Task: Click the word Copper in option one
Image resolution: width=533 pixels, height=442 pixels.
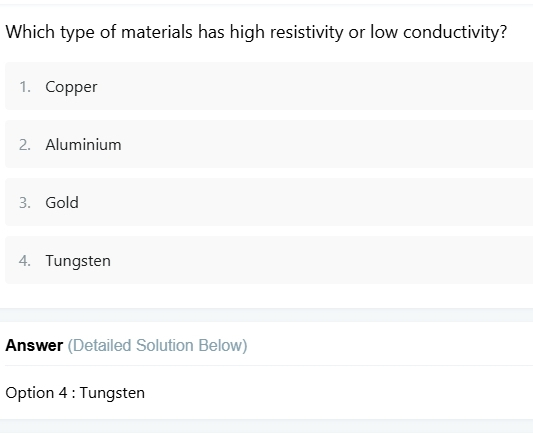Action: [x=71, y=87]
